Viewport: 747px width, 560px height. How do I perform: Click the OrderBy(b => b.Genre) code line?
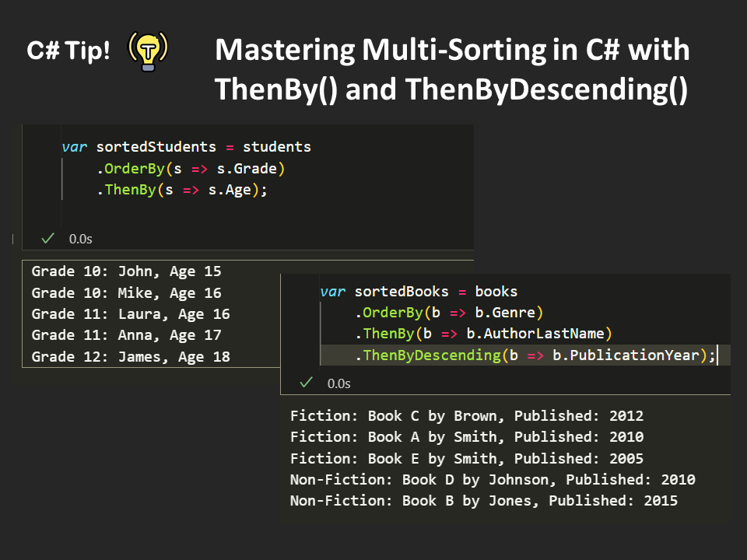(x=449, y=313)
